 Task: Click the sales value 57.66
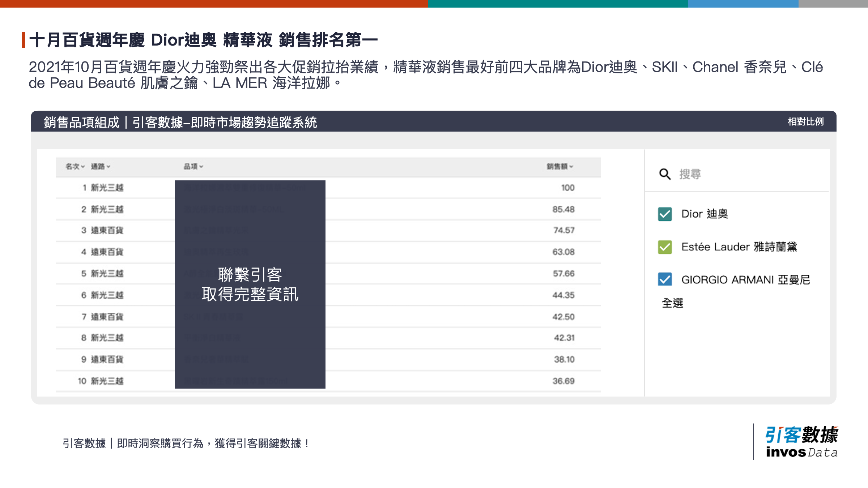[x=563, y=274]
